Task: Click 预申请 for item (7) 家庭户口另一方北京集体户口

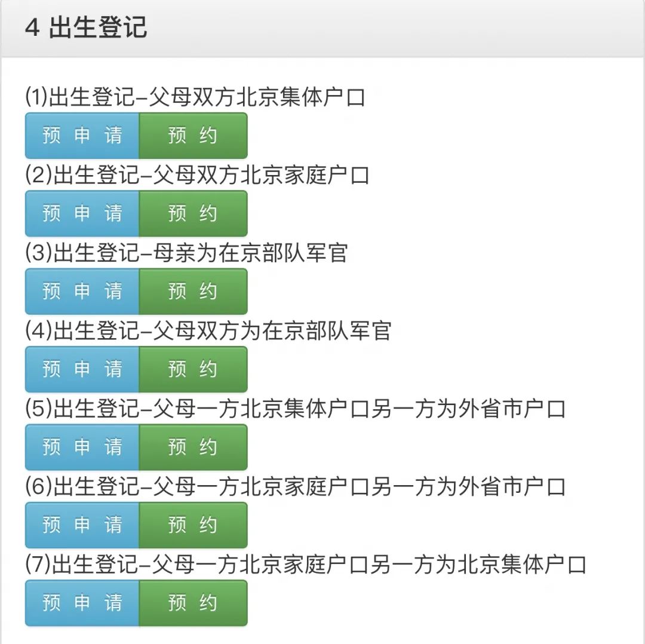Action: point(82,603)
